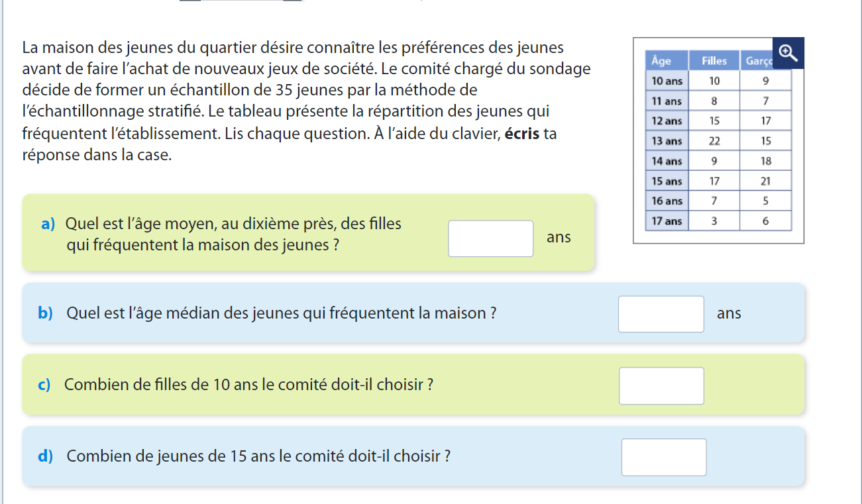
Task: Click the "Filles" column header
Action: click(714, 61)
